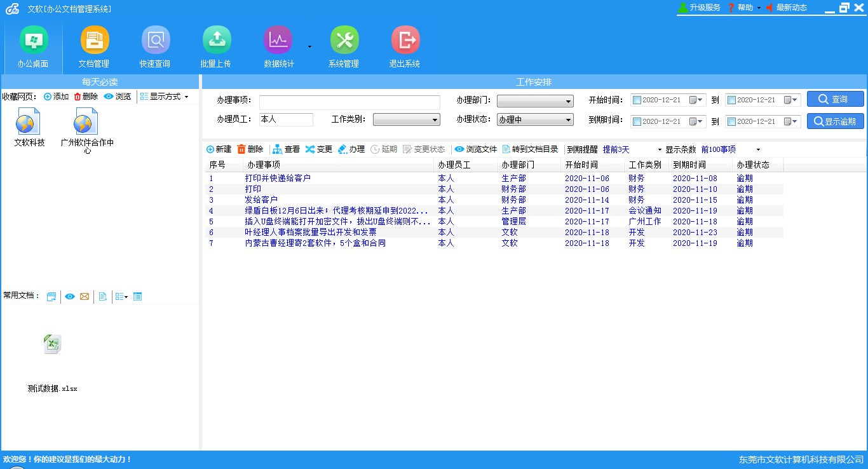This screenshot has height=469, width=868.
Task: Sort by the 办理状态 column header
Action: point(758,165)
